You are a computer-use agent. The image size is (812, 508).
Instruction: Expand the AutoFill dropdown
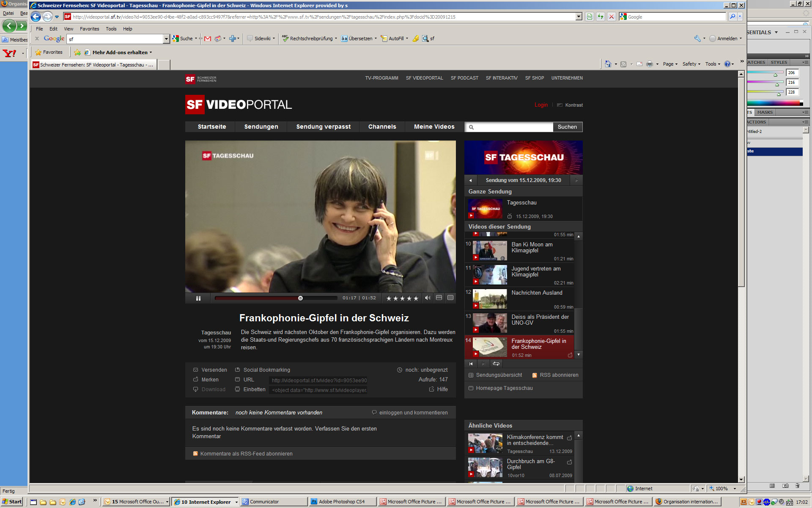coord(407,39)
